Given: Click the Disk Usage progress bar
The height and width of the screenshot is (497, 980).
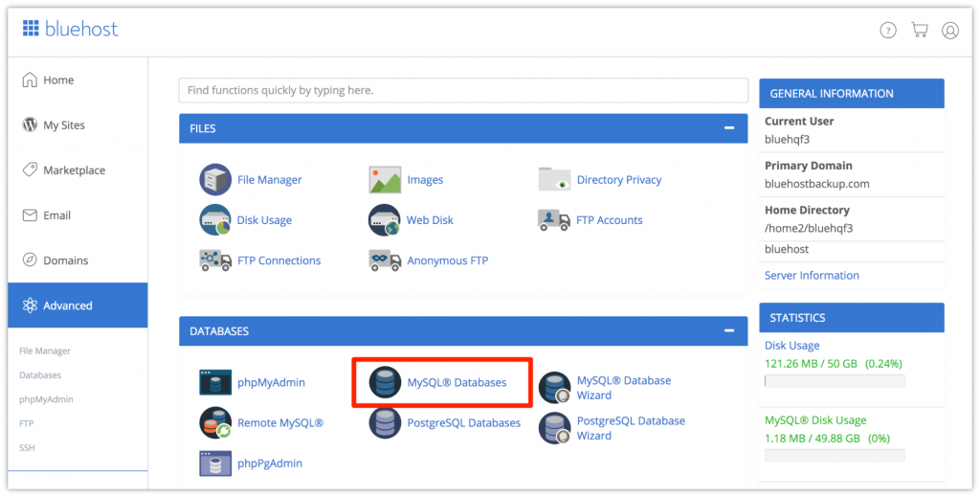Looking at the screenshot, I should 835,381.
